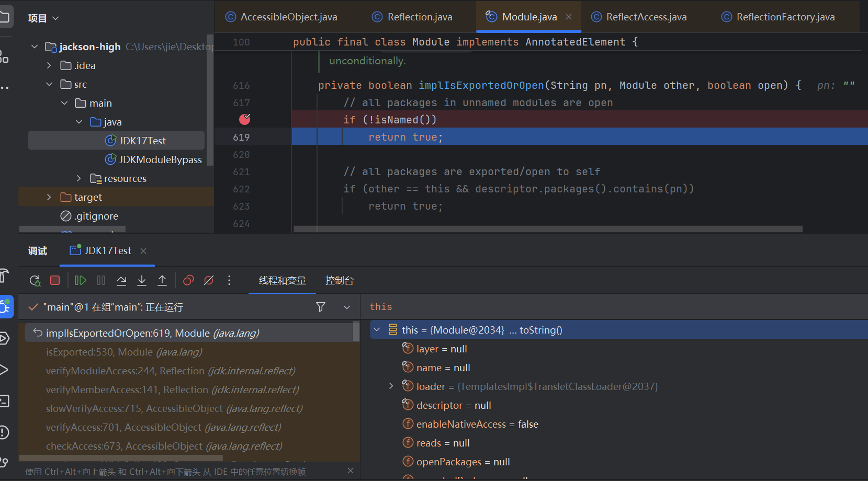
Task: Select the layer = null variable
Action: point(434,349)
